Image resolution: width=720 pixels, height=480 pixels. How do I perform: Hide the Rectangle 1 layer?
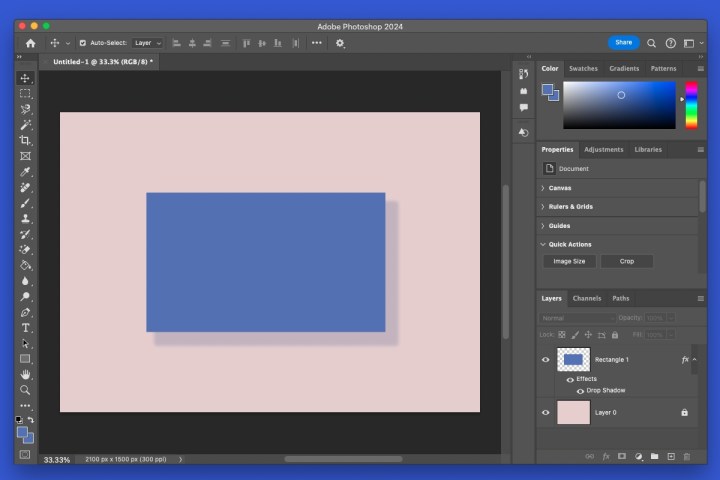point(546,360)
